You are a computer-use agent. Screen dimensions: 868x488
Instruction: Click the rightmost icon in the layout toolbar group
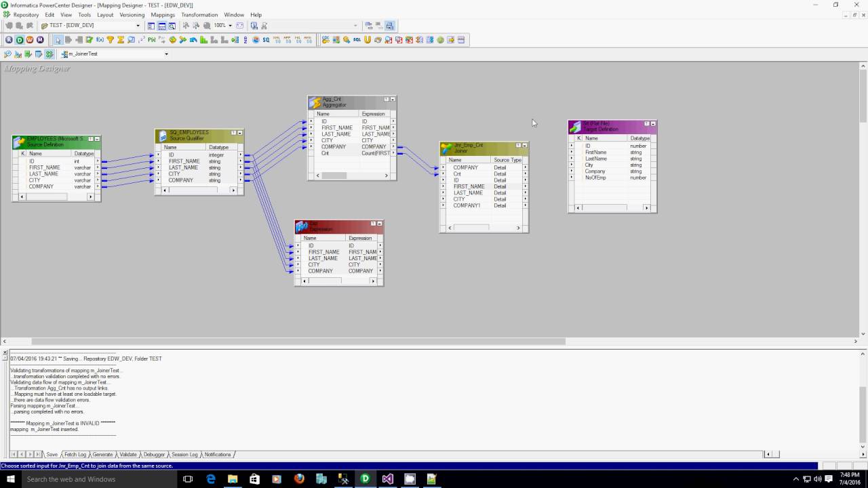[390, 26]
